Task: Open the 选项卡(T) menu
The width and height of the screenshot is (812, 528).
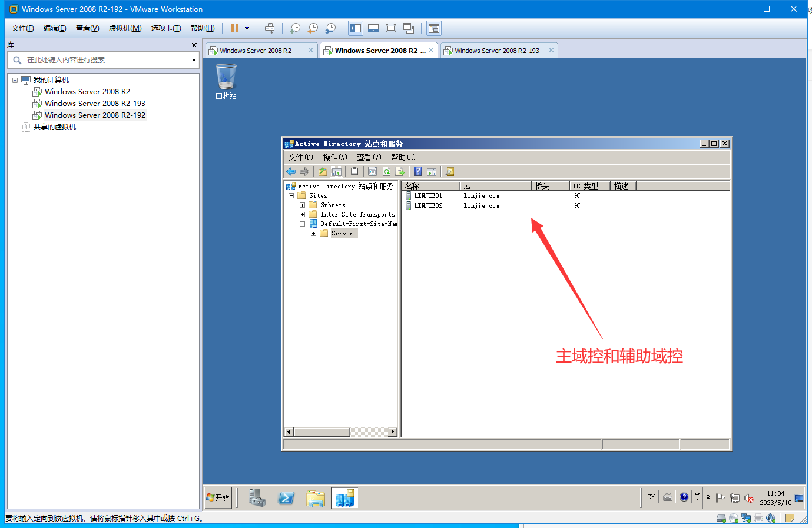Action: click(x=165, y=28)
